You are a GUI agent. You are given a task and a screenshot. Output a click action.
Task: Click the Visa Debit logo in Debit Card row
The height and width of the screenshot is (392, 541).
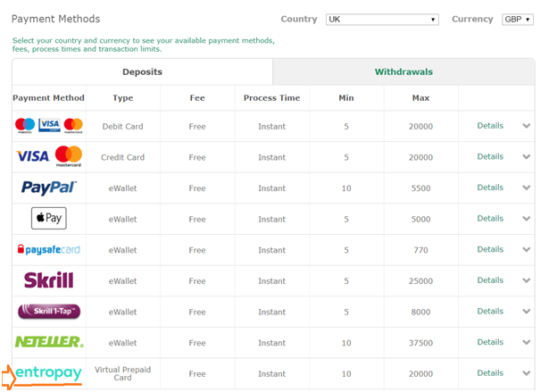pyautogui.click(x=49, y=125)
